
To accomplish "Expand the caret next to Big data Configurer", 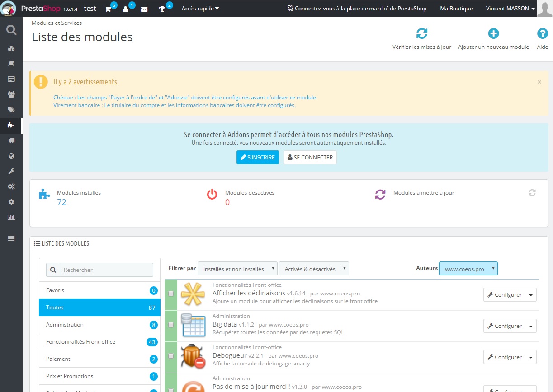I will pos(531,326).
